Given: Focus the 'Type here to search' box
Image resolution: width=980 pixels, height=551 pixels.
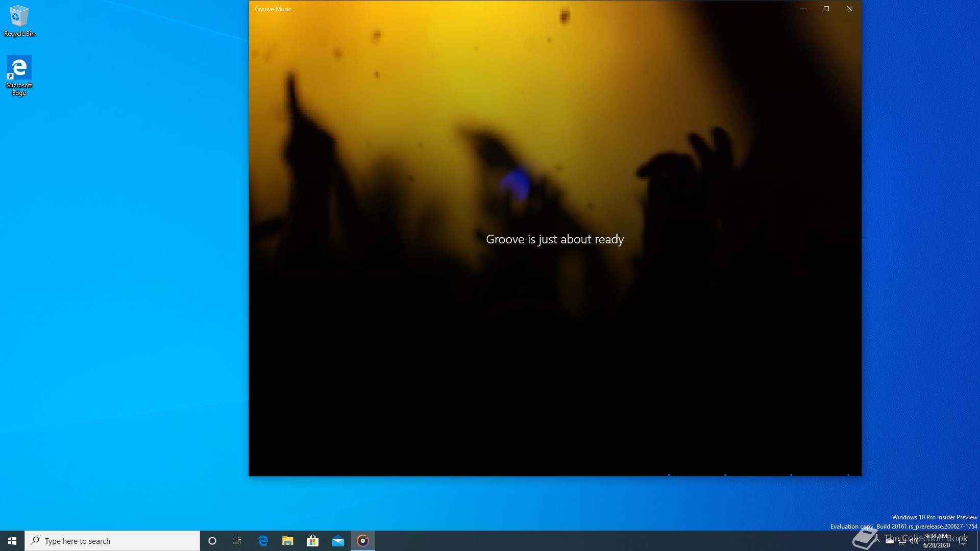Looking at the screenshot, I should click(112, 541).
